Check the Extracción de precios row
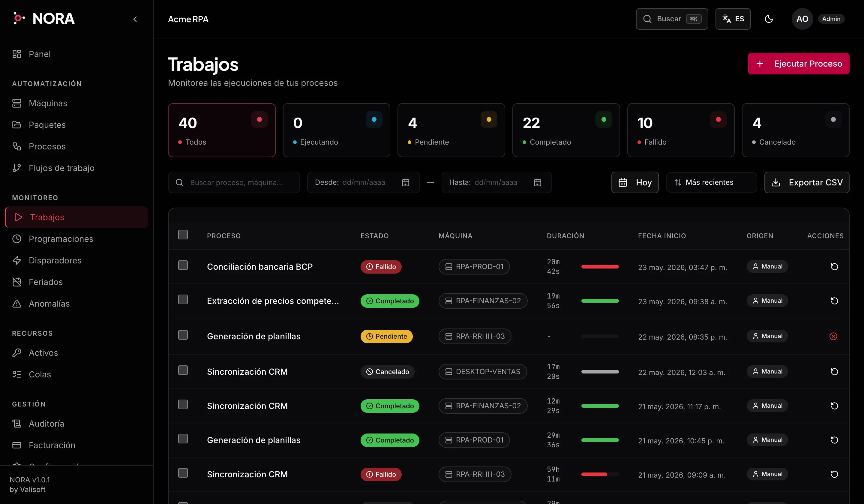 pos(183,300)
